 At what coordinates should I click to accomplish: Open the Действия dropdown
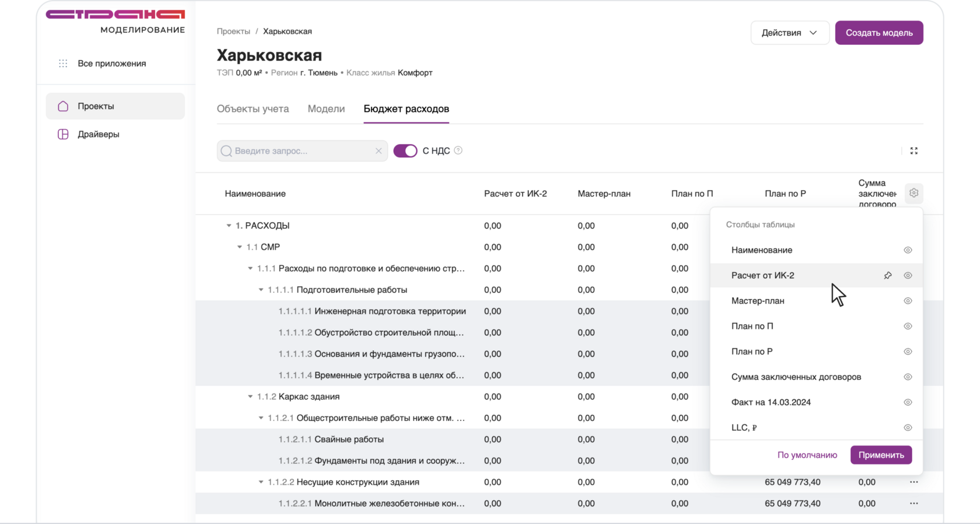789,33
